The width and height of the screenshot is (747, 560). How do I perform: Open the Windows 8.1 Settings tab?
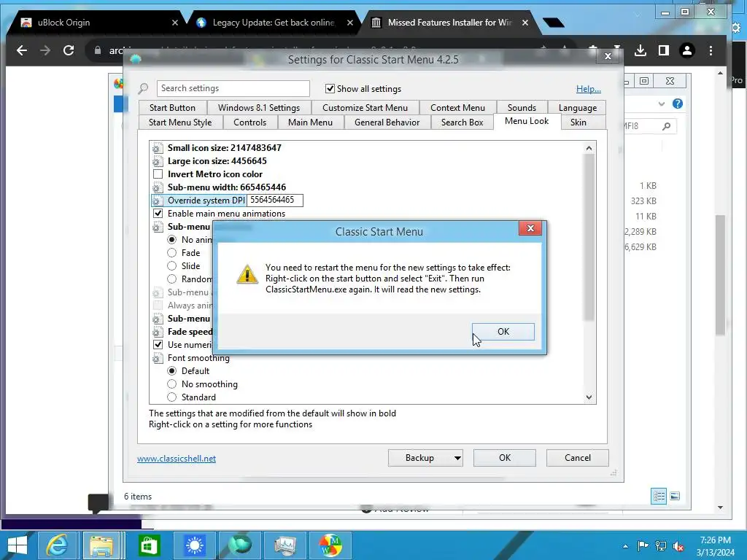pos(259,108)
